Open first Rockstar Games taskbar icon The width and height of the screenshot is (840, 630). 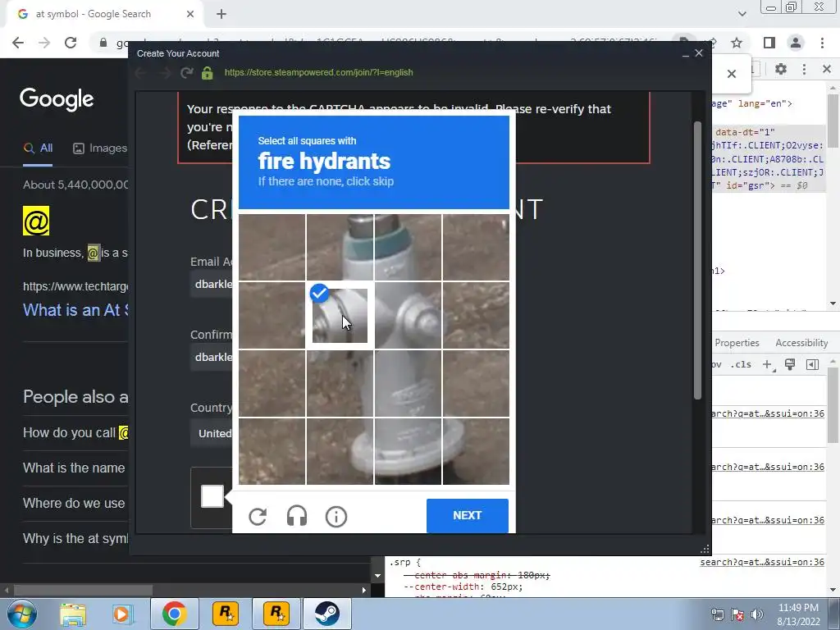[x=226, y=614]
